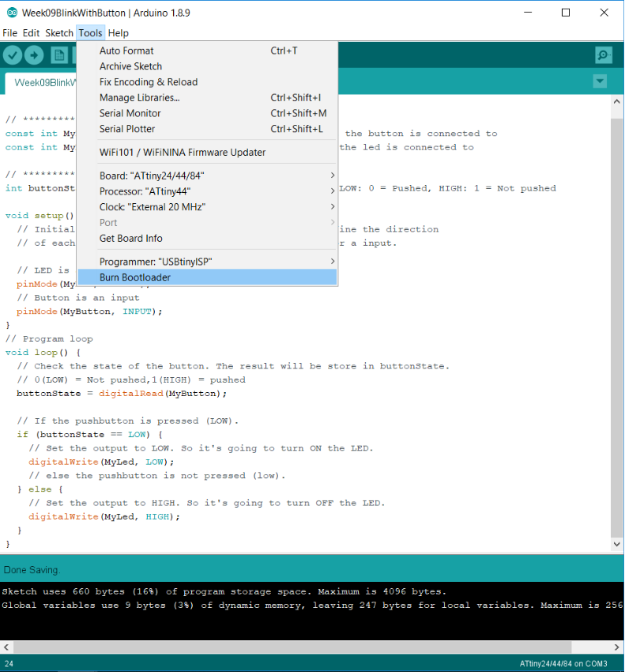625x672 pixels.
Task: Open the Sketch menu
Action: point(59,33)
